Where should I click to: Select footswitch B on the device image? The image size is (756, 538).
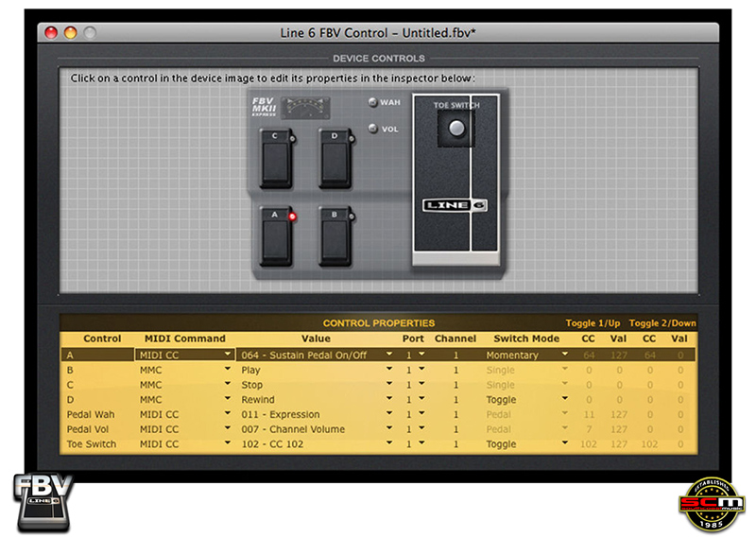[x=335, y=236]
